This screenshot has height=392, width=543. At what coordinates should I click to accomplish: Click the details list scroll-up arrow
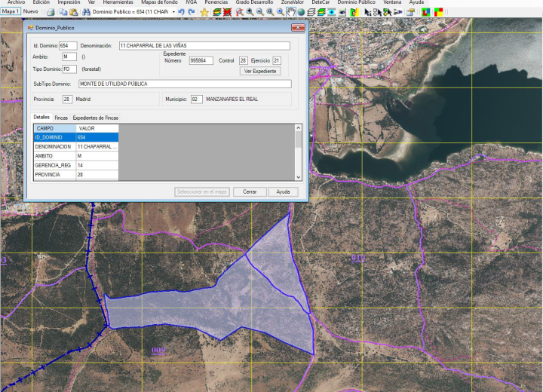tap(298, 128)
